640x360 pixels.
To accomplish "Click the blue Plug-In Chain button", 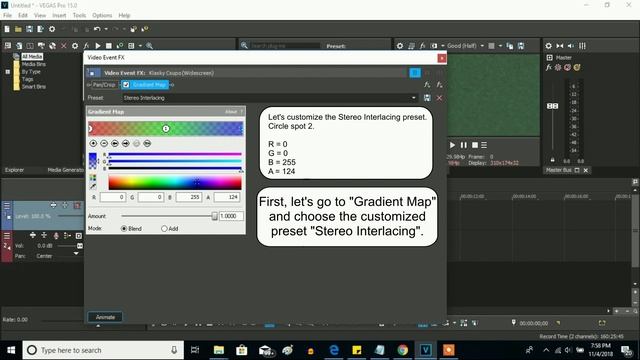I will pos(415,73).
